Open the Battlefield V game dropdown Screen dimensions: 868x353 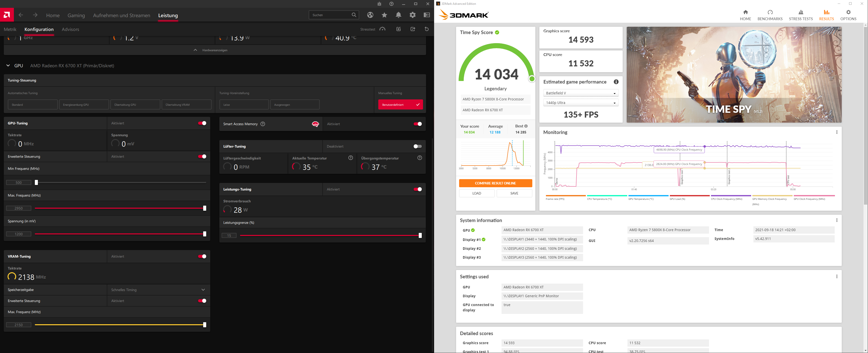click(581, 93)
